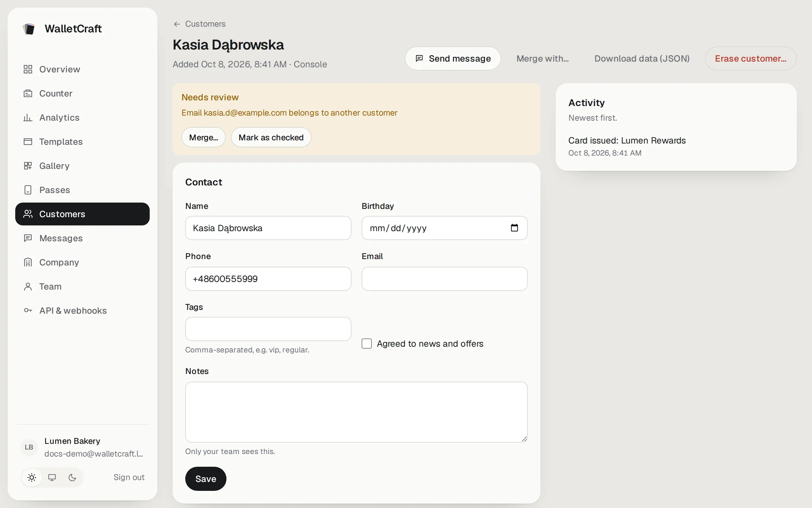Viewport: 812px width, 508px height.
Task: Click the docs-demo@walletcraft email text
Action: coord(94,454)
